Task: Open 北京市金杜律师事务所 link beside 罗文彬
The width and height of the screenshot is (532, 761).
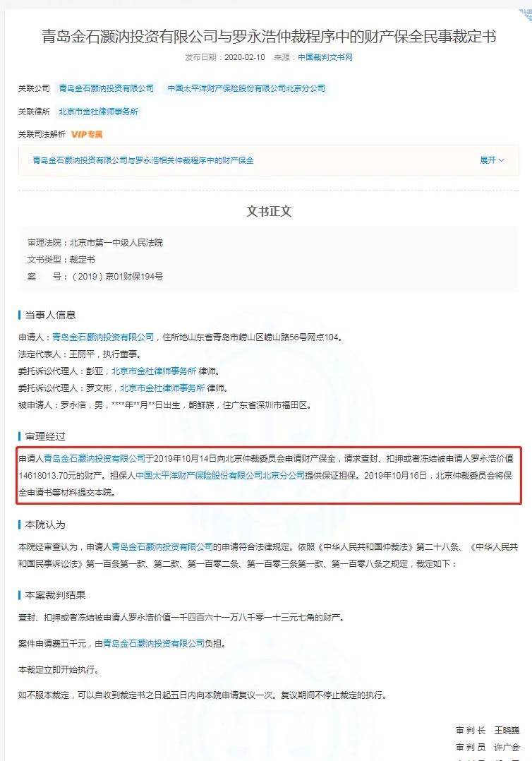Action: click(162, 388)
